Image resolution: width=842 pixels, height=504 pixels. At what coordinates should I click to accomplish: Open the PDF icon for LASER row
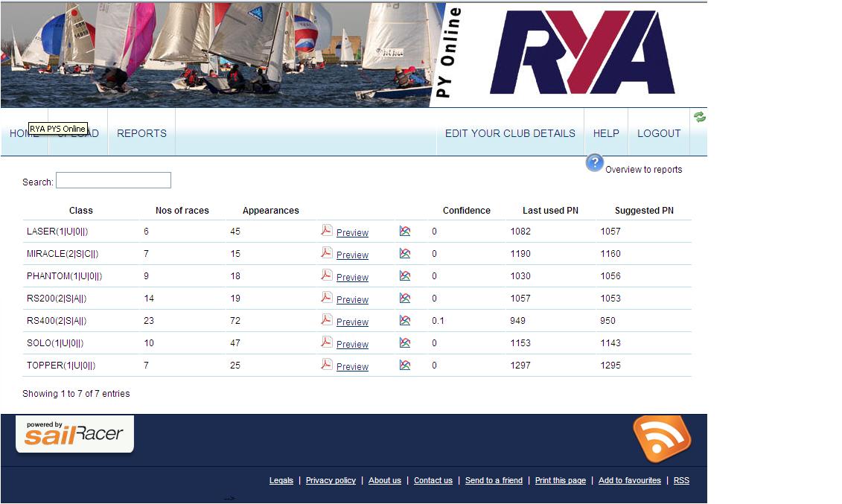[327, 230]
